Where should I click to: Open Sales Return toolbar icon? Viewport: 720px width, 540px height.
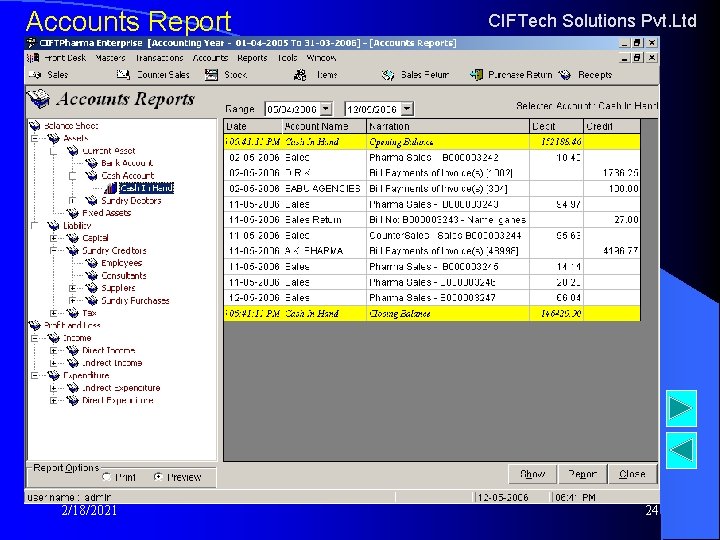[x=388, y=74]
